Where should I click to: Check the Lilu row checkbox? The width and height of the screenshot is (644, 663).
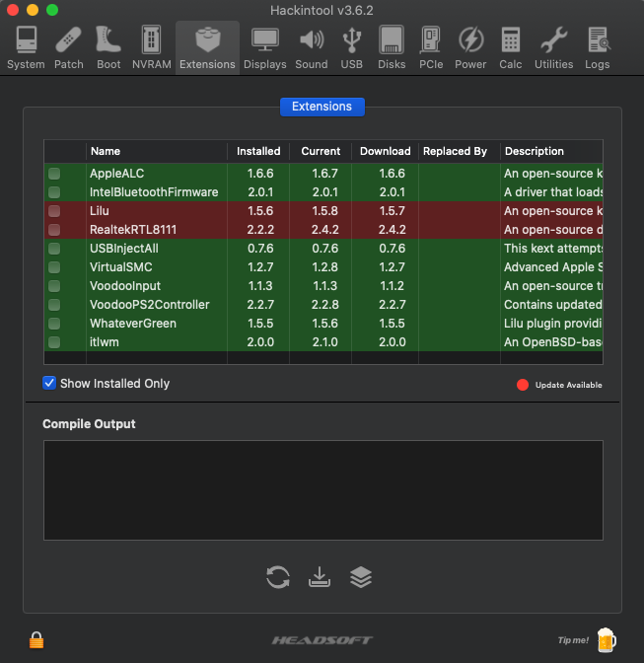tap(54, 211)
